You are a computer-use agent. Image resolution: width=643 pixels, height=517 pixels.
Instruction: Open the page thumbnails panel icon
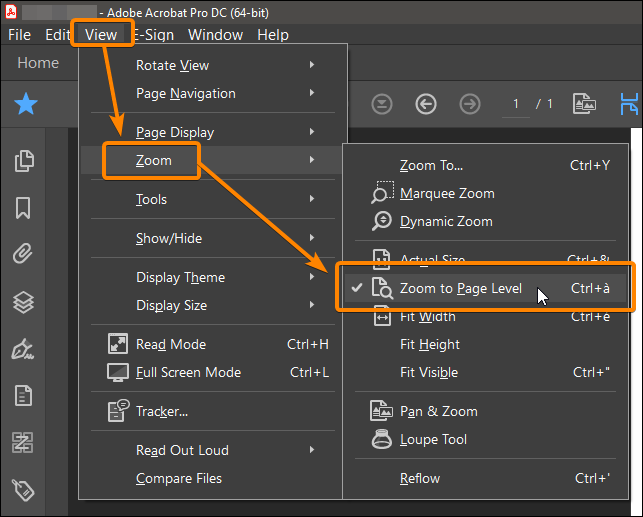[x=23, y=161]
